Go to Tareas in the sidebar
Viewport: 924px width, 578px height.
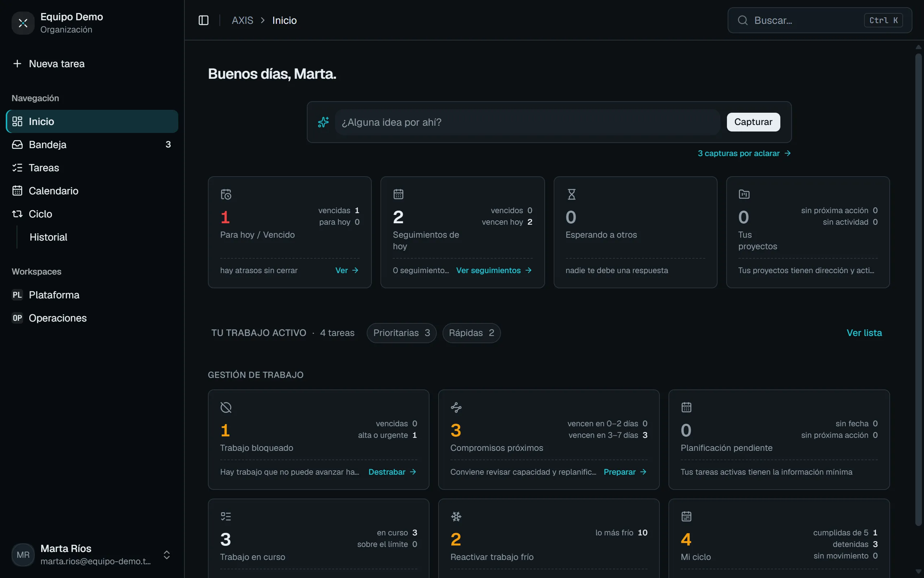tap(92, 168)
